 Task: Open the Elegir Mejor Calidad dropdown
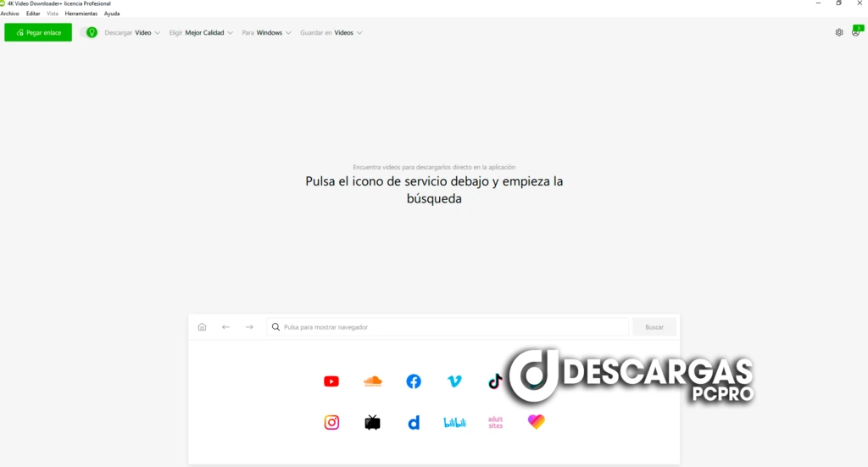[x=201, y=32]
